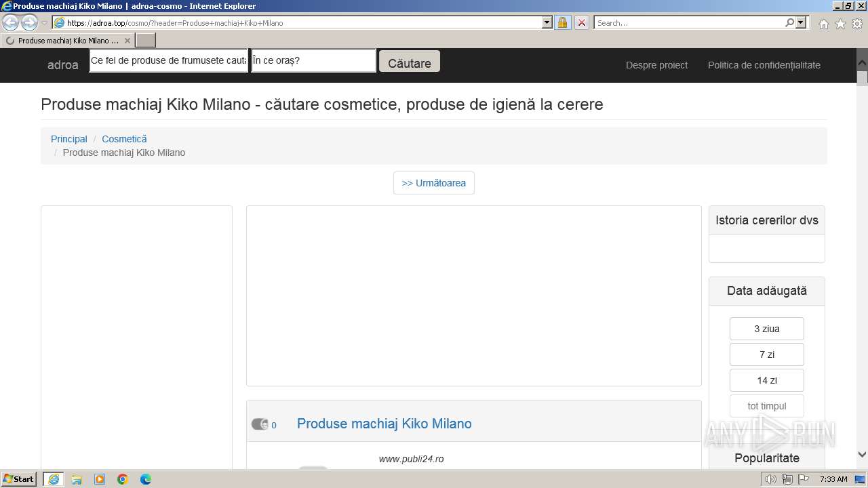Click the Popularitate heading
868x488 pixels.
[767, 458]
